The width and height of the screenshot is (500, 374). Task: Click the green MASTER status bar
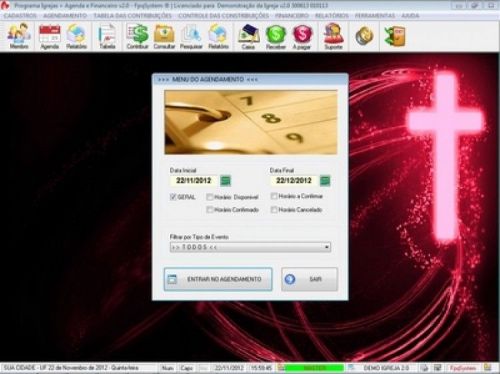314,368
